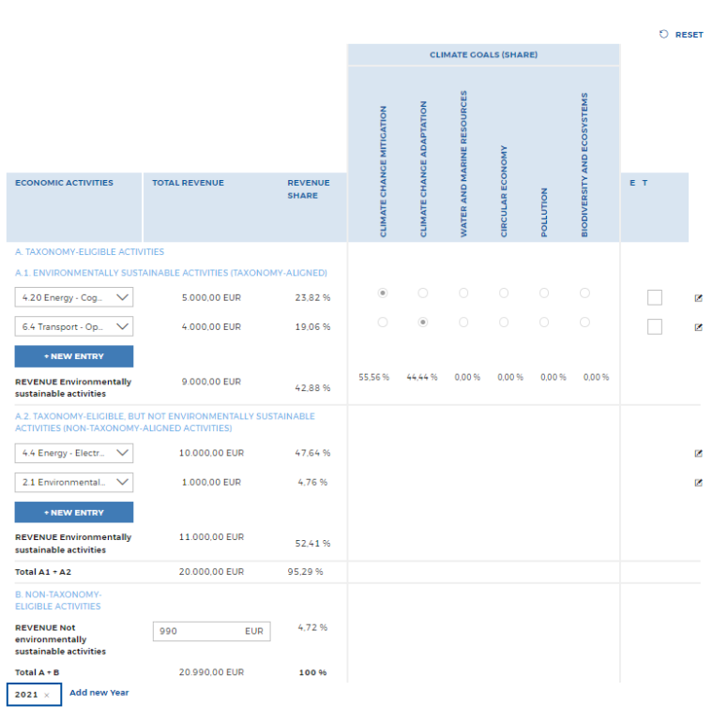Tick the checkbox in 6.4 Transport row

coord(655,326)
